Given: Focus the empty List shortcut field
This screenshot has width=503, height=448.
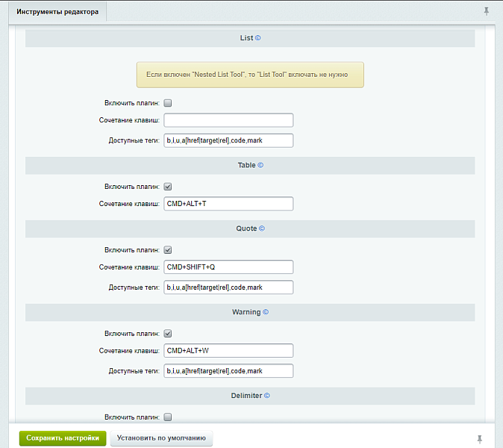Looking at the screenshot, I should pyautogui.click(x=228, y=120).
